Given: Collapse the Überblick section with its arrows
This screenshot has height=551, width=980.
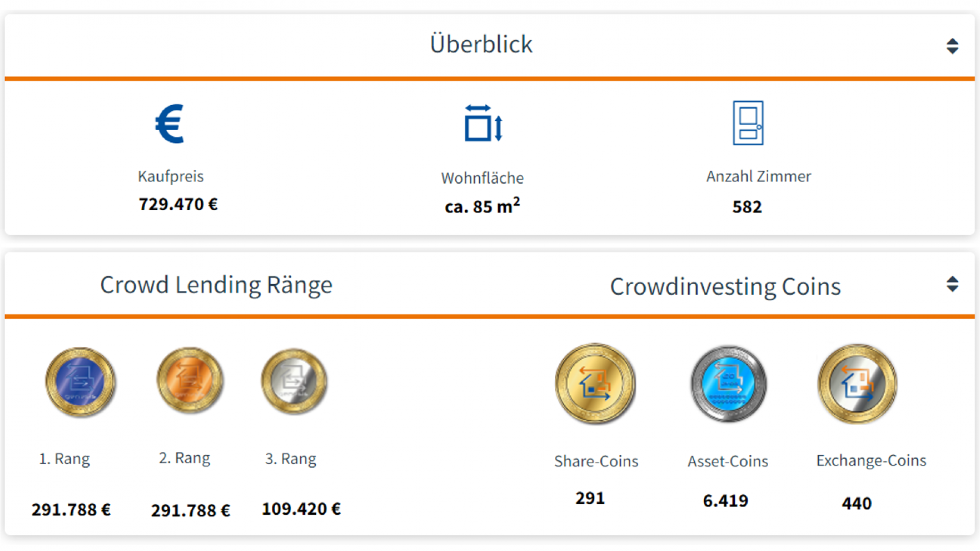Looking at the screenshot, I should [x=952, y=46].
